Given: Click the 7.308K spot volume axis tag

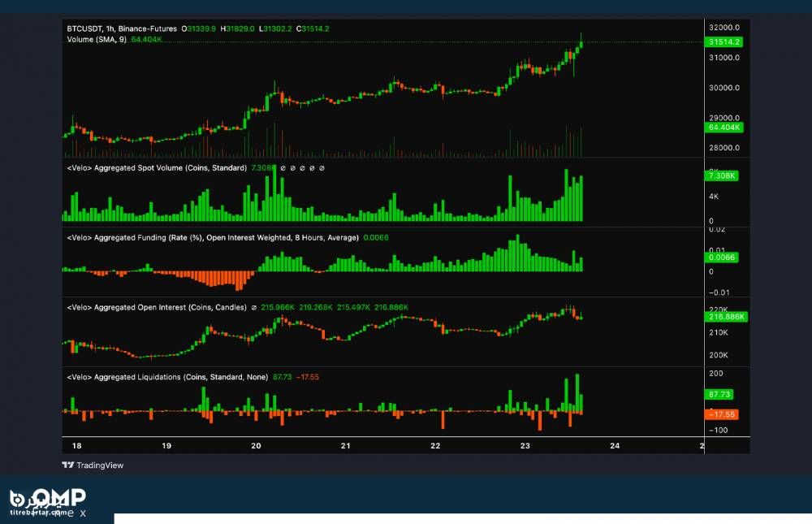Looking at the screenshot, I should tap(721, 175).
